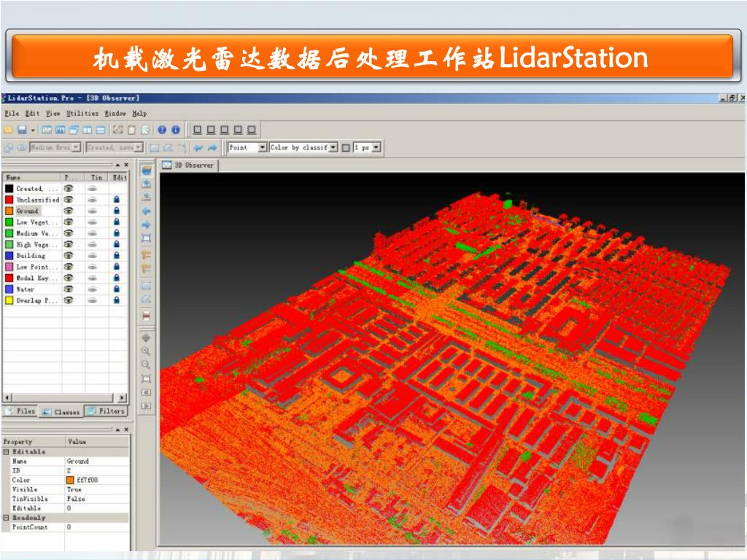This screenshot has width=747, height=560.
Task: Click the globe view icon atop vertical toolbar
Action: 147,171
